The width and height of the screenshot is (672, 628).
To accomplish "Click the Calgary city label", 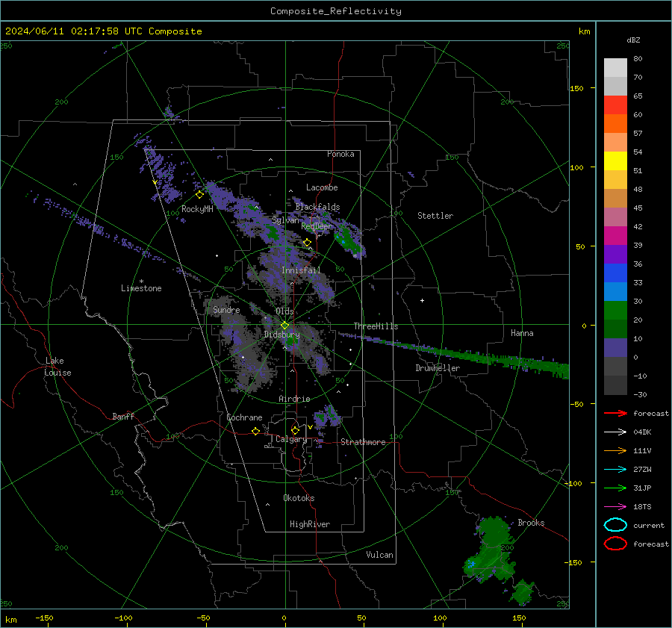I will coord(291,439).
